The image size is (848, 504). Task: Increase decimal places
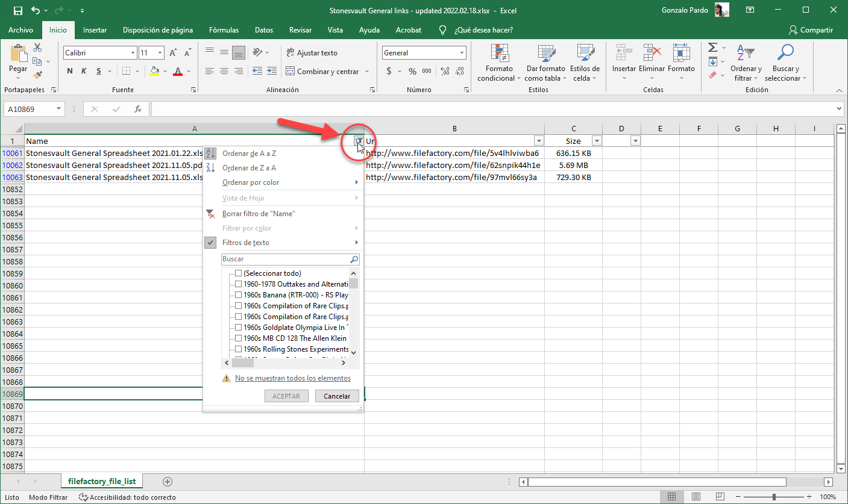click(x=445, y=71)
